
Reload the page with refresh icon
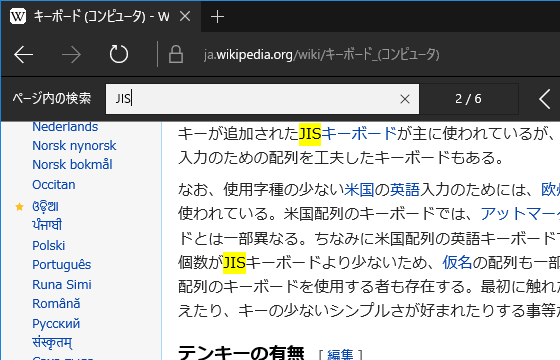coord(119,54)
